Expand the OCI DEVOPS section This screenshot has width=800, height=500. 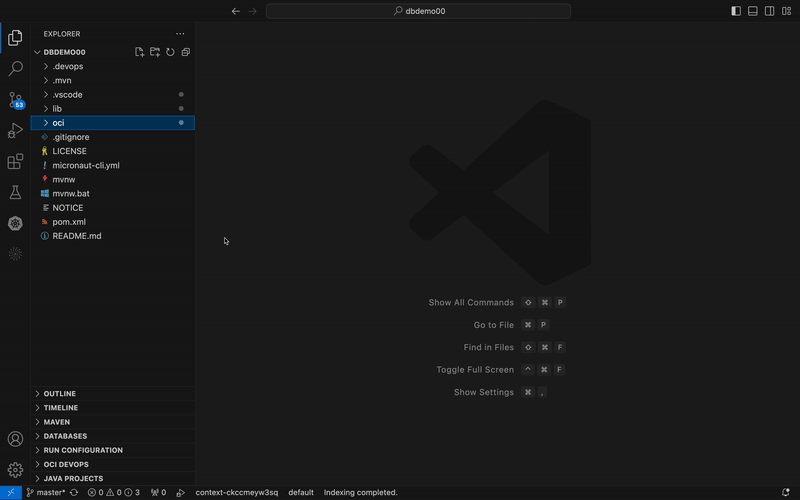click(66, 464)
